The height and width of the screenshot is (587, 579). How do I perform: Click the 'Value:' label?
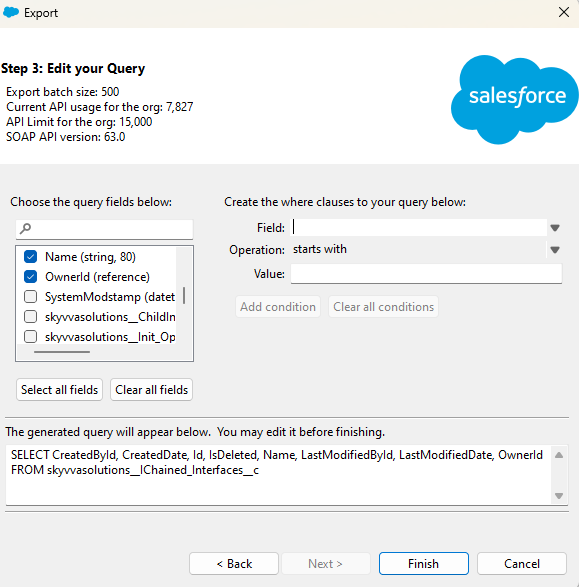tap(269, 274)
